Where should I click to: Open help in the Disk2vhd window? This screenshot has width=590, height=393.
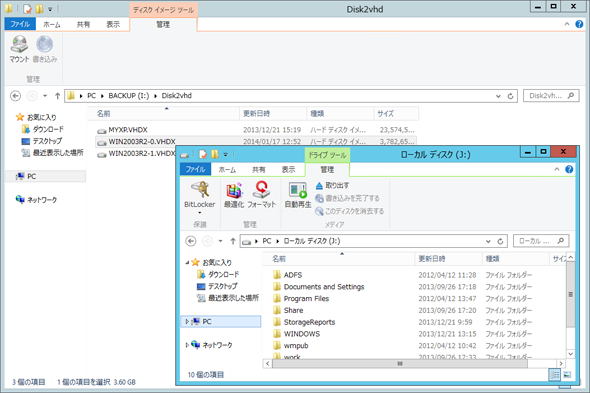tap(579, 24)
